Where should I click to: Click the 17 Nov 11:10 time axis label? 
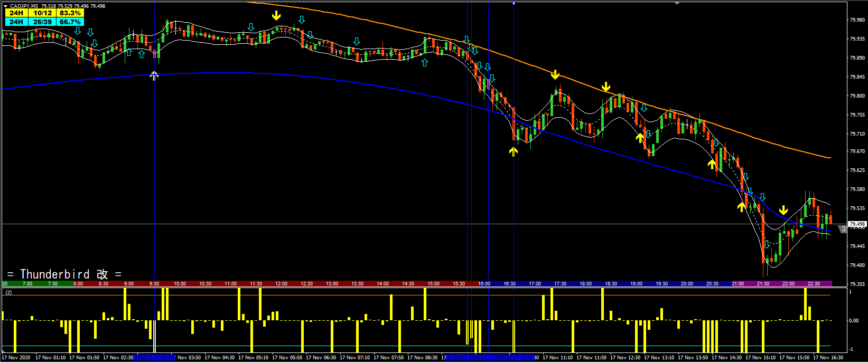[x=558, y=358]
